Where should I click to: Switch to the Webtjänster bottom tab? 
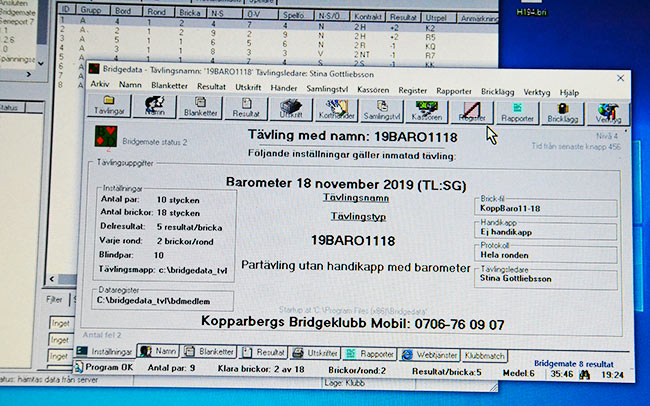pyautogui.click(x=429, y=355)
